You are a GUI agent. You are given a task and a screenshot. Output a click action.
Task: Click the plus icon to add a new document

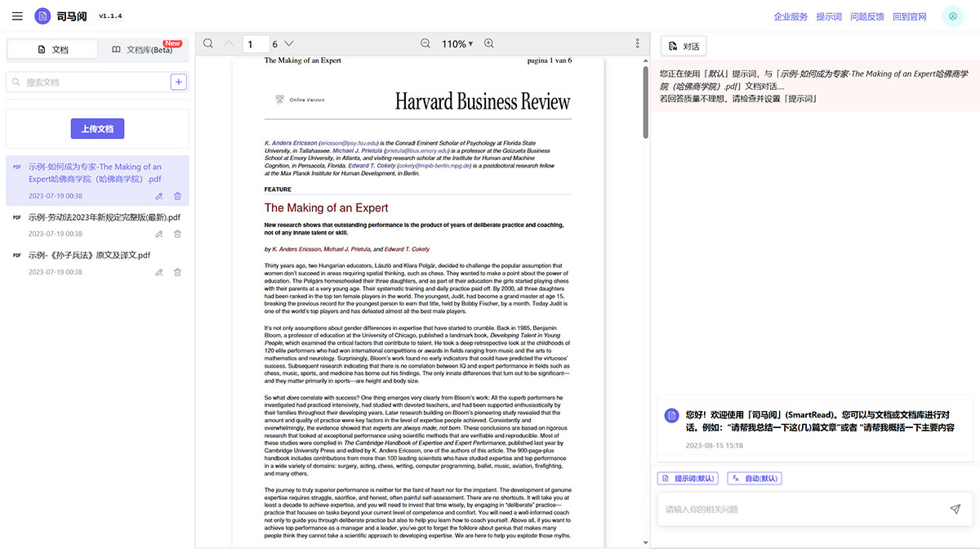[179, 82]
